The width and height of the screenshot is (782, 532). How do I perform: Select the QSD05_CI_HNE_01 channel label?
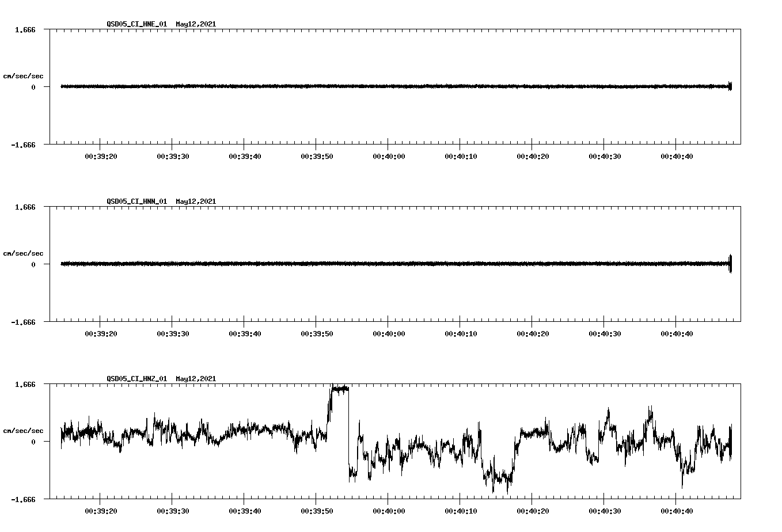[136, 25]
